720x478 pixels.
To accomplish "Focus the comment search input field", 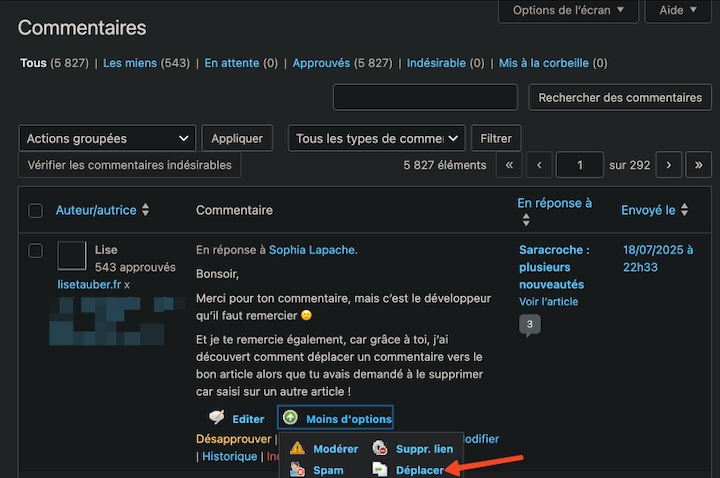I will tap(425, 97).
